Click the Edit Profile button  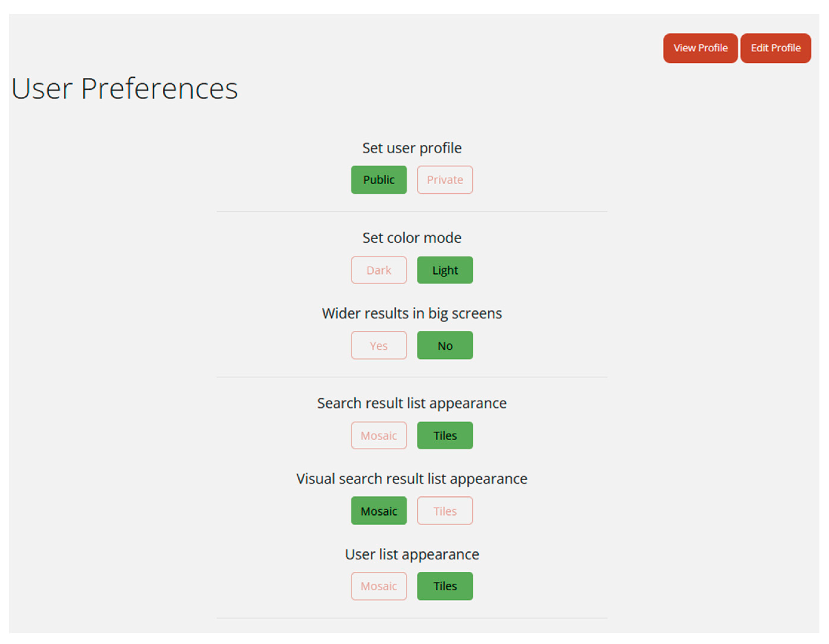pyautogui.click(x=775, y=48)
